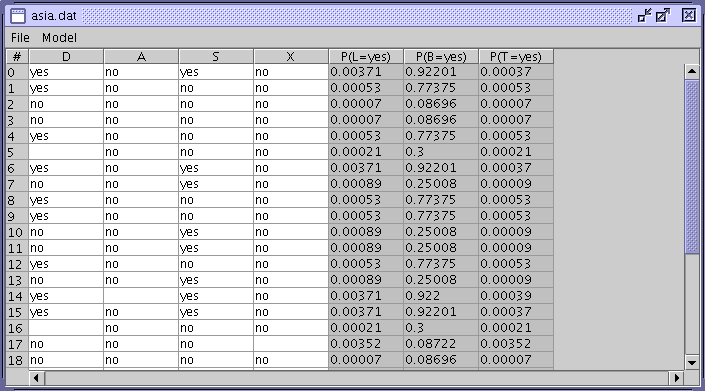
Task: Click the horizontal scrollbar left arrow
Action: coord(36,378)
